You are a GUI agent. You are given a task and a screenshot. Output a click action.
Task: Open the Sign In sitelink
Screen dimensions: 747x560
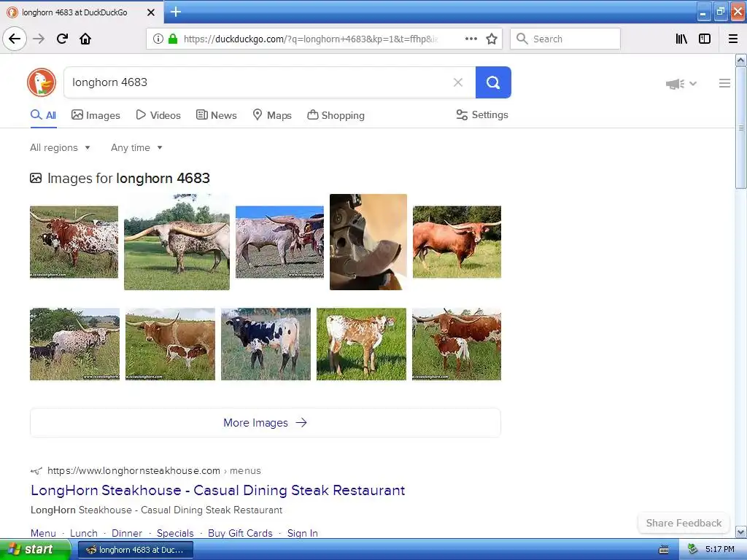(x=303, y=533)
